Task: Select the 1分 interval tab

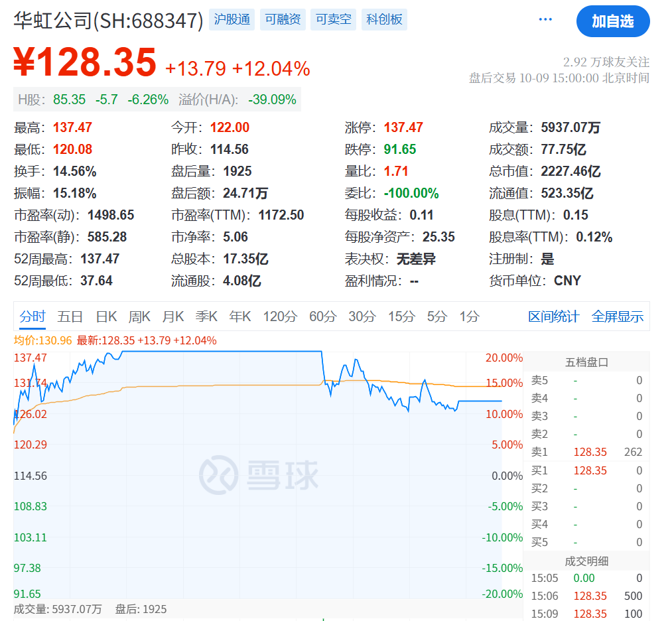Action: pyautogui.click(x=469, y=316)
